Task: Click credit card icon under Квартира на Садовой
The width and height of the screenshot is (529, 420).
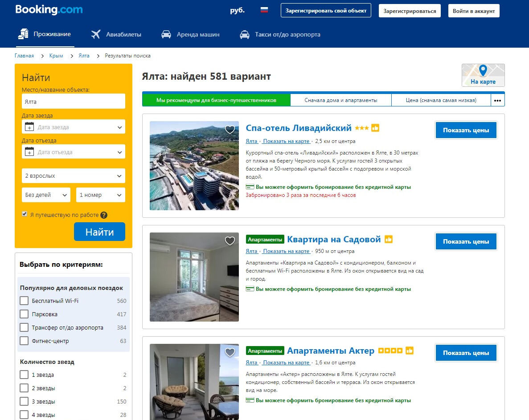Action: 250,289
